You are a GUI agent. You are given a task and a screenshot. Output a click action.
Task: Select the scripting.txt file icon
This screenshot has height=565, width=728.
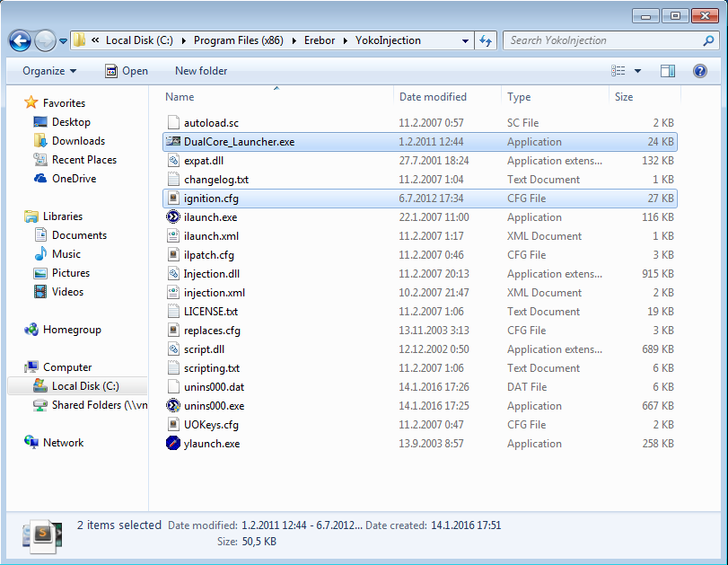(x=173, y=368)
